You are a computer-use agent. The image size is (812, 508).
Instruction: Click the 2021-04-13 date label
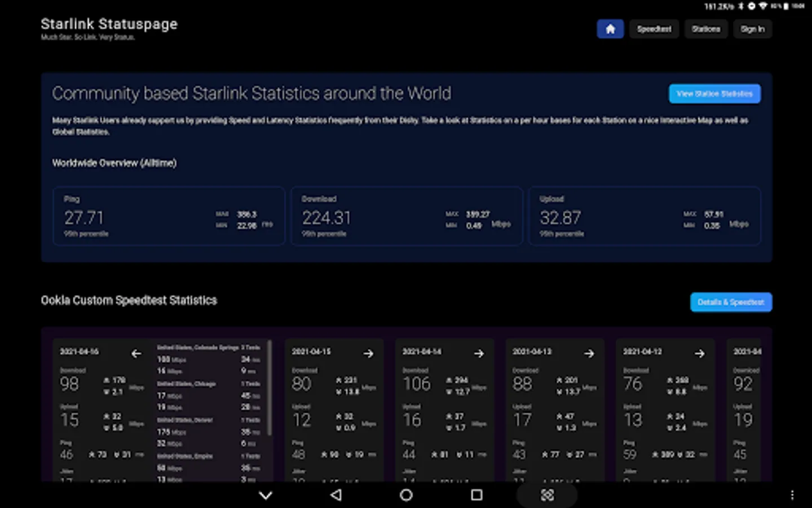click(532, 351)
